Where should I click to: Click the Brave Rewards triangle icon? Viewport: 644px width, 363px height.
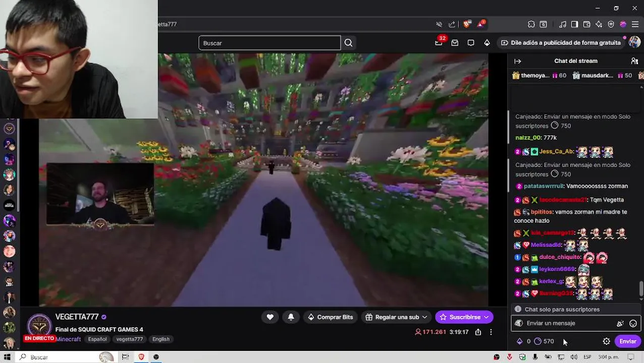pos(480,24)
